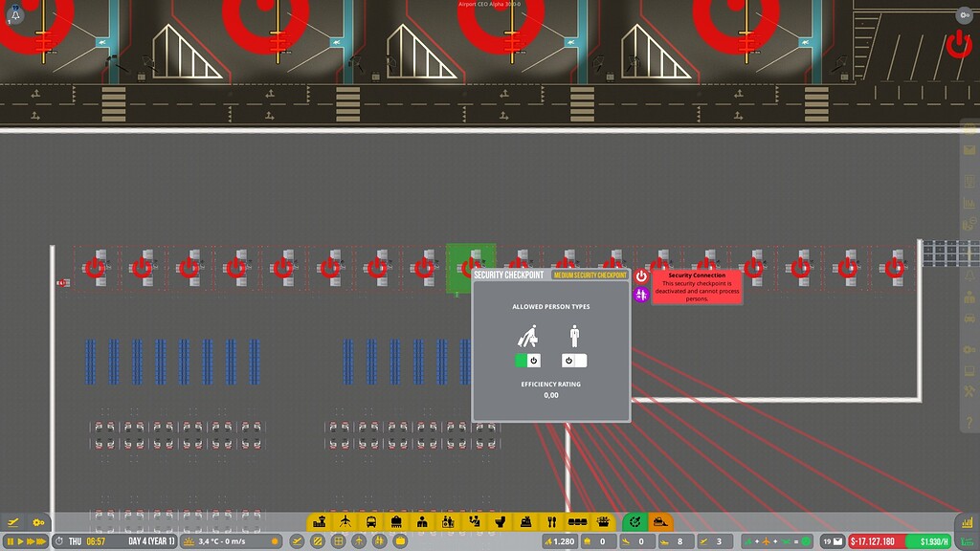Click the red power icon on checkpoint panel
Viewport: 980px width, 551px height.
[641, 276]
